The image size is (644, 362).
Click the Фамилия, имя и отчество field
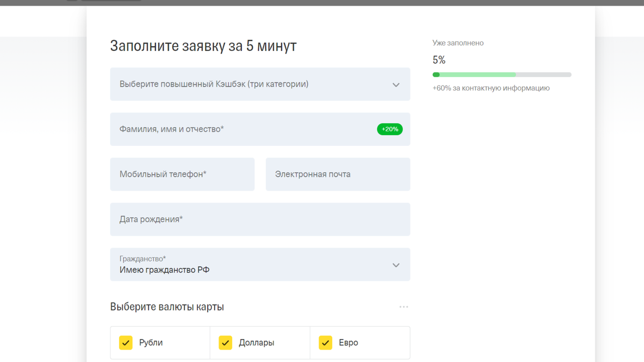click(x=260, y=129)
